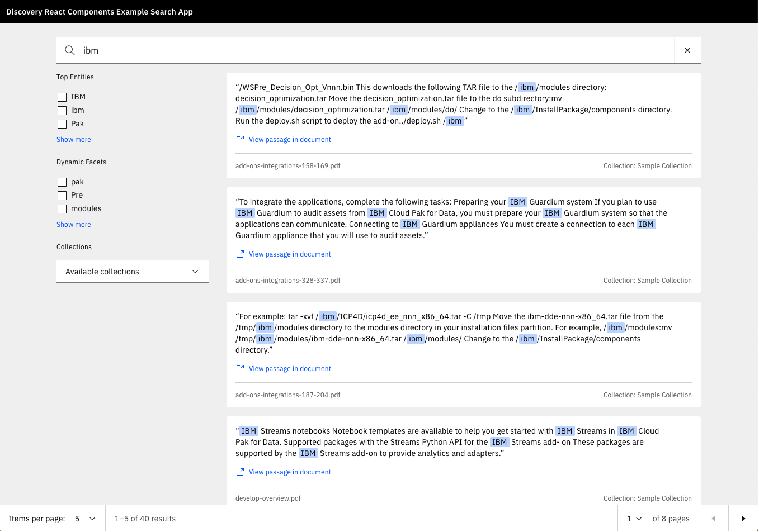Image resolution: width=759 pixels, height=532 pixels.
Task: Click Collection label in add-ons-integrations-328-337.pdf result
Action: (648, 281)
